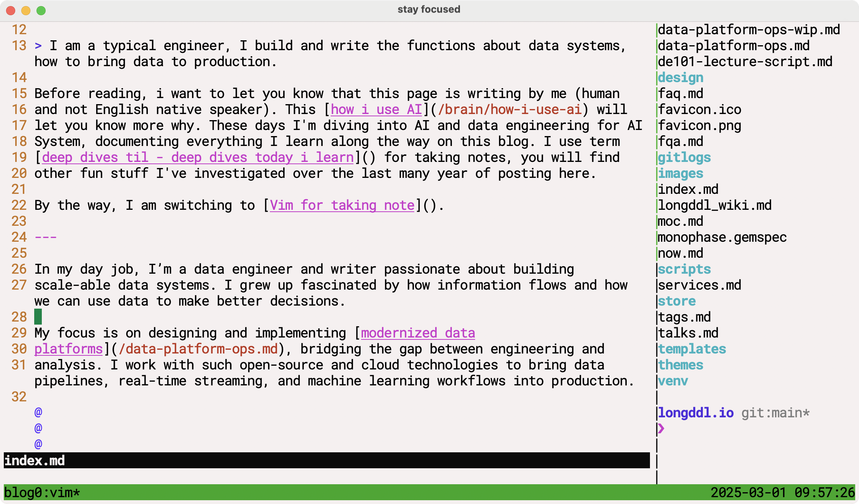Image resolution: width=859 pixels, height=504 pixels.
Task: Click fqa.md file name
Action: coord(680,141)
